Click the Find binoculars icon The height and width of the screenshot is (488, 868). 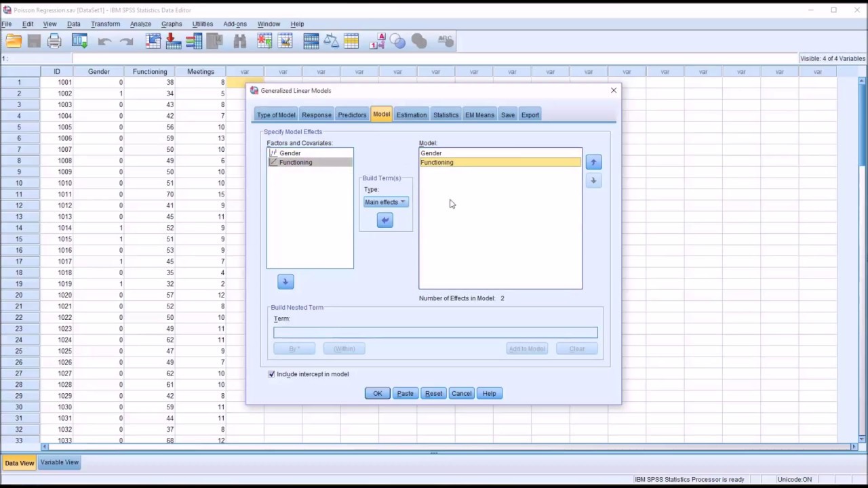coord(239,41)
